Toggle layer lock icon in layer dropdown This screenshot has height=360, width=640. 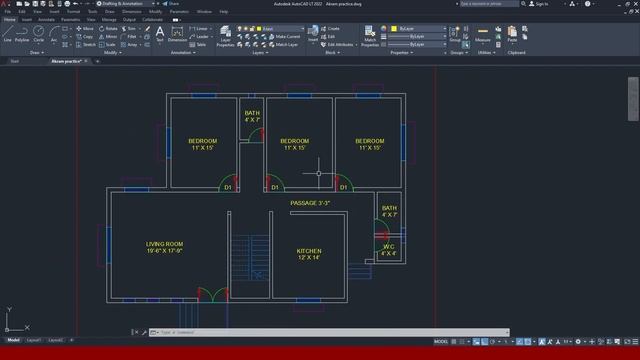[252, 29]
